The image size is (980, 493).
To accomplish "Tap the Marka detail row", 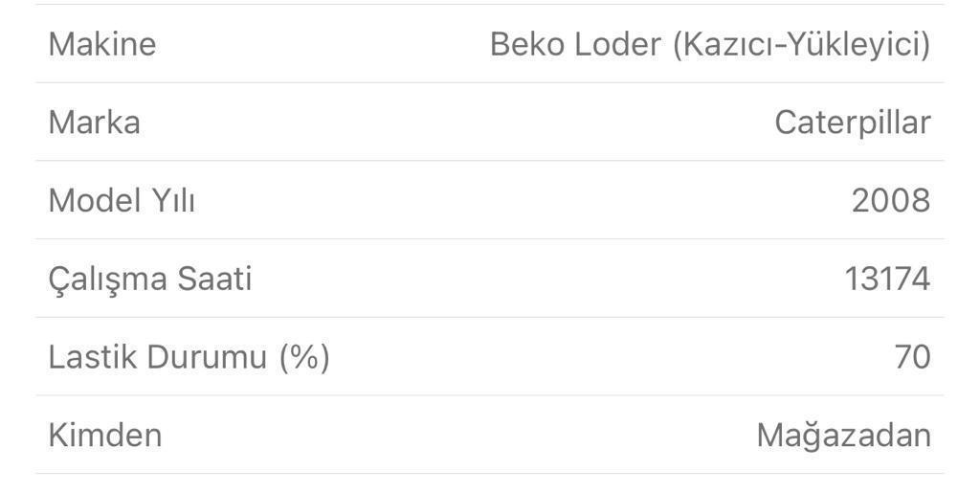I will click(490, 122).
